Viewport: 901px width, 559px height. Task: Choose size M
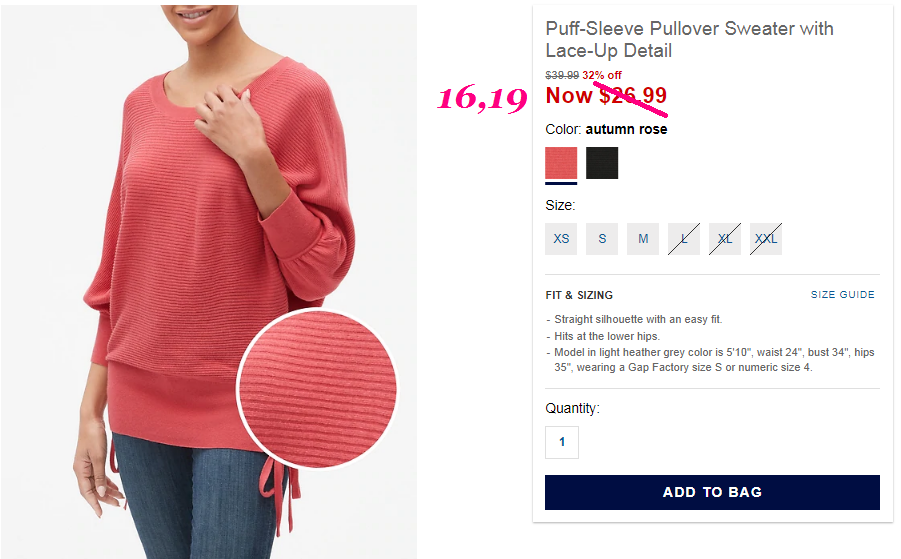643,239
